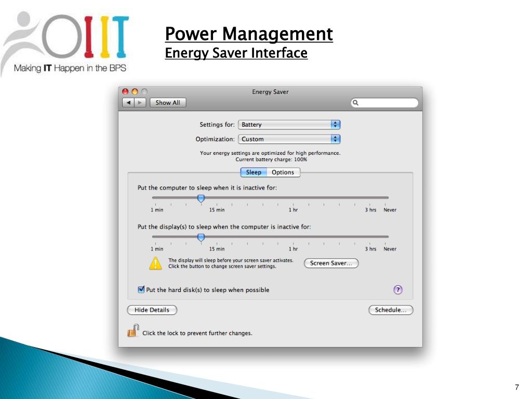Click '1 hr' label under display sleep slider
Screen dimensions: 532x399
point(293,249)
